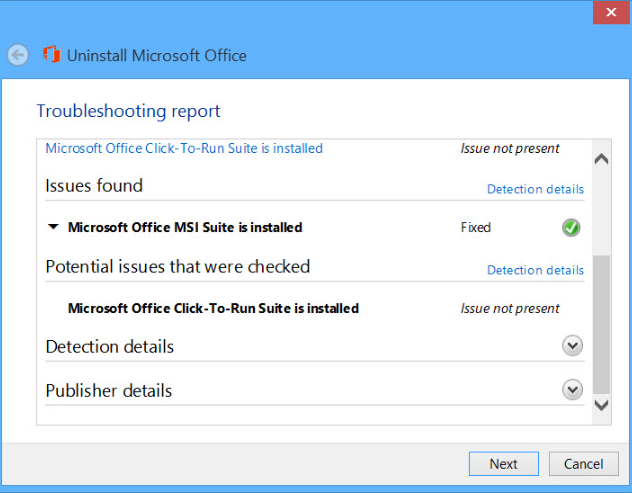Click the report's vertical scrollbar thumb
This screenshot has width=632, height=493.
(601, 320)
